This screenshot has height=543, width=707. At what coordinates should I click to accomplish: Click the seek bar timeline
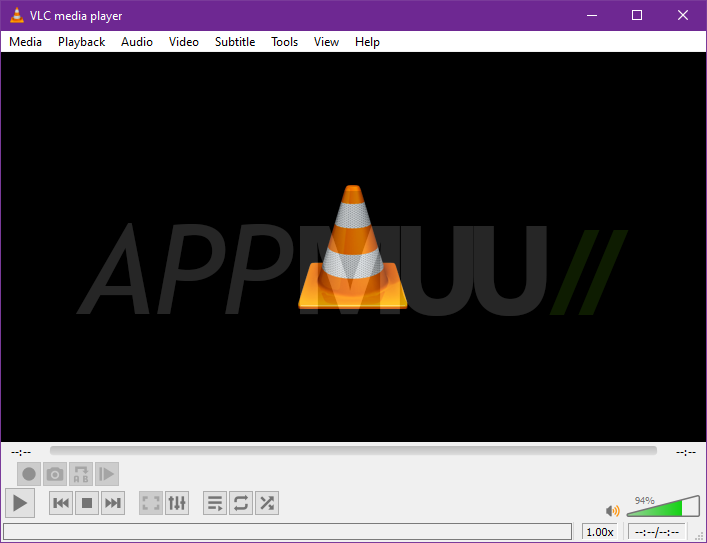coord(353,451)
